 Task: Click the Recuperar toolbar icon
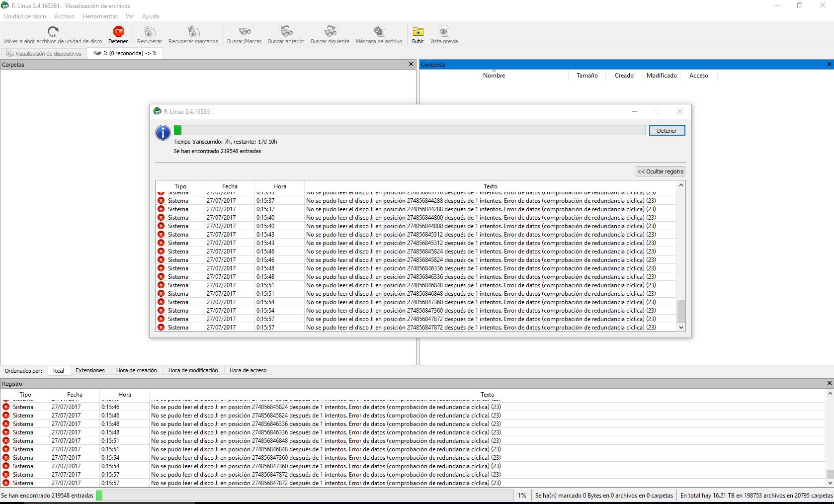[x=149, y=32]
